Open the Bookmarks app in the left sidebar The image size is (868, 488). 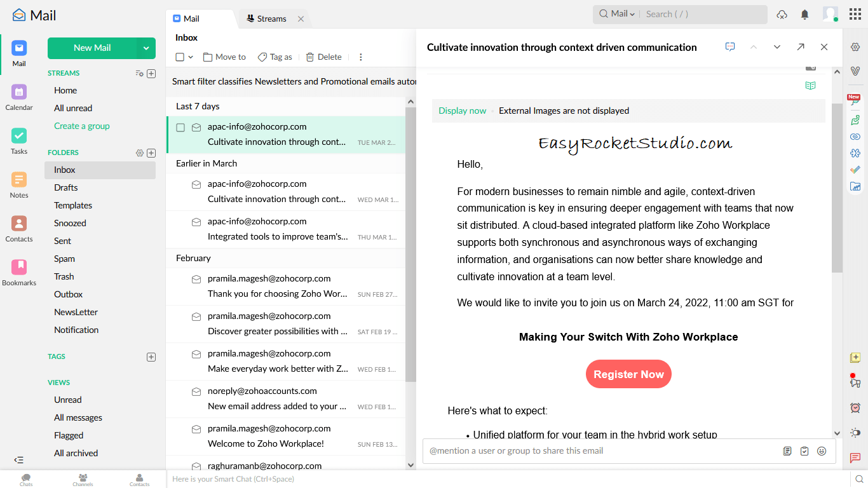pos(19,273)
